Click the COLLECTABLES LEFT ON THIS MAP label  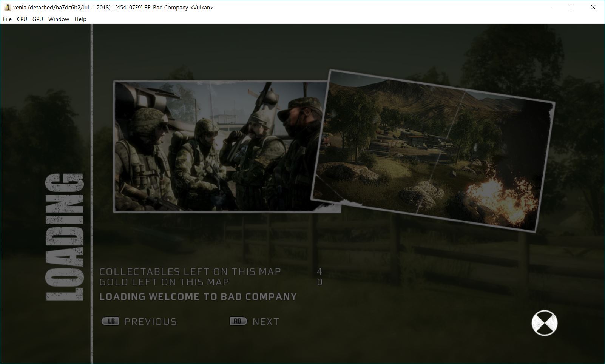(x=190, y=271)
